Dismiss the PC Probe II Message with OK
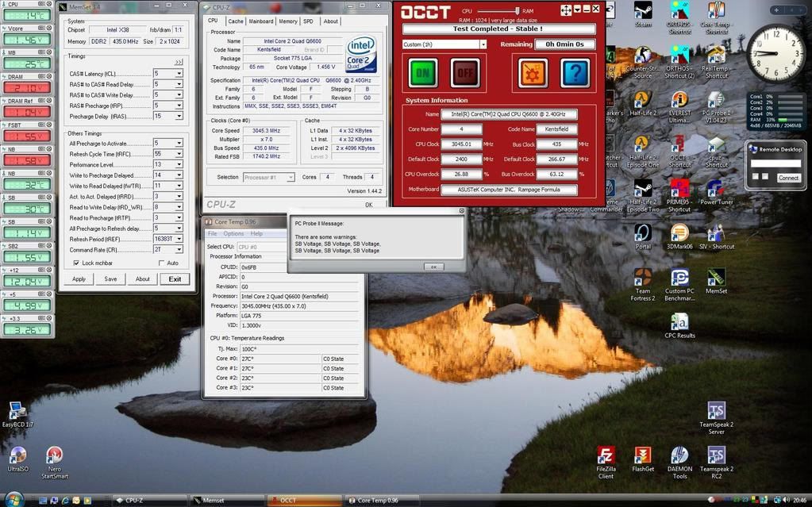This screenshot has width=812, height=507. tap(433, 267)
